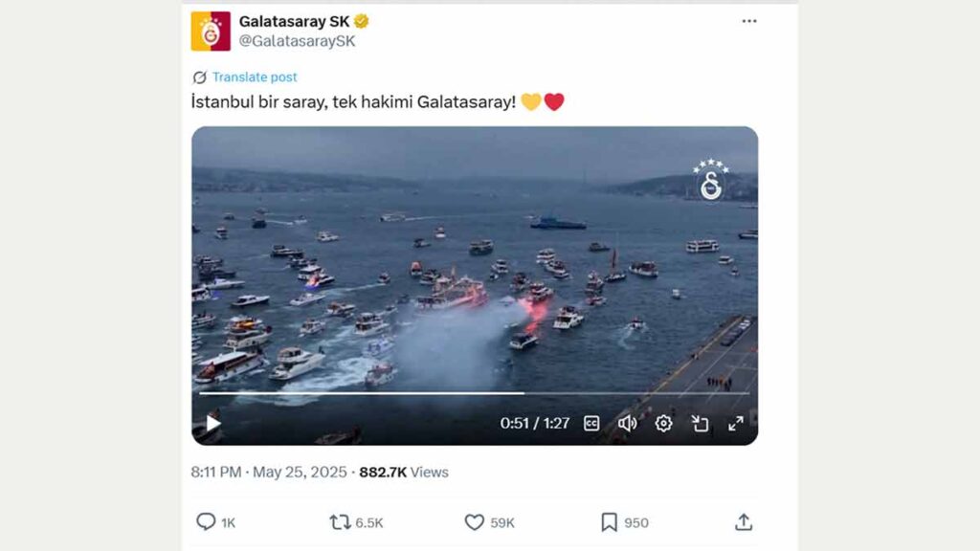Open the three-dot more options menu
Viewport: 980px width, 551px height.
click(x=749, y=21)
